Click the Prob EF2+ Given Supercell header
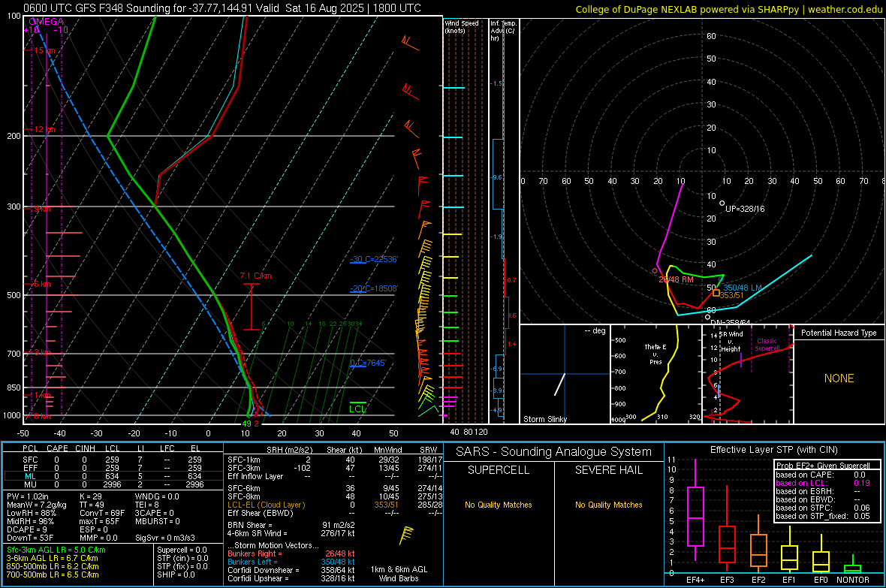886x588 pixels. (x=823, y=466)
